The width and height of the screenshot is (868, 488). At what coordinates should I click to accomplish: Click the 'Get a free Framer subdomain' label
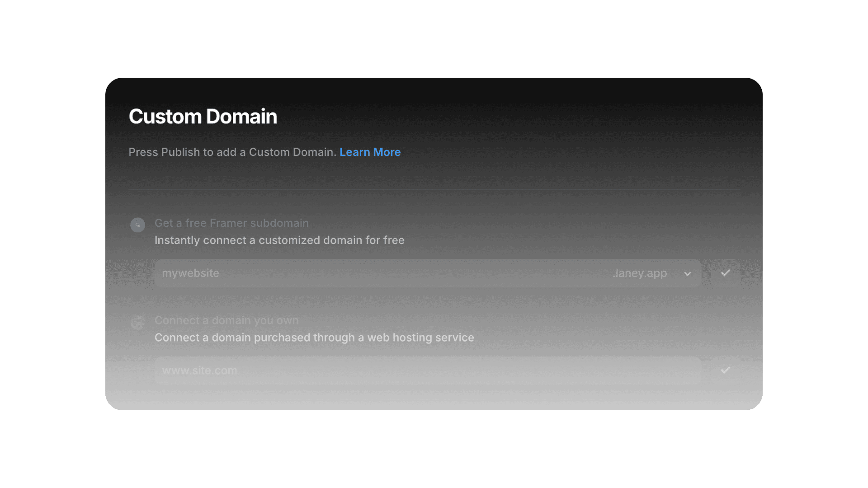(x=231, y=223)
